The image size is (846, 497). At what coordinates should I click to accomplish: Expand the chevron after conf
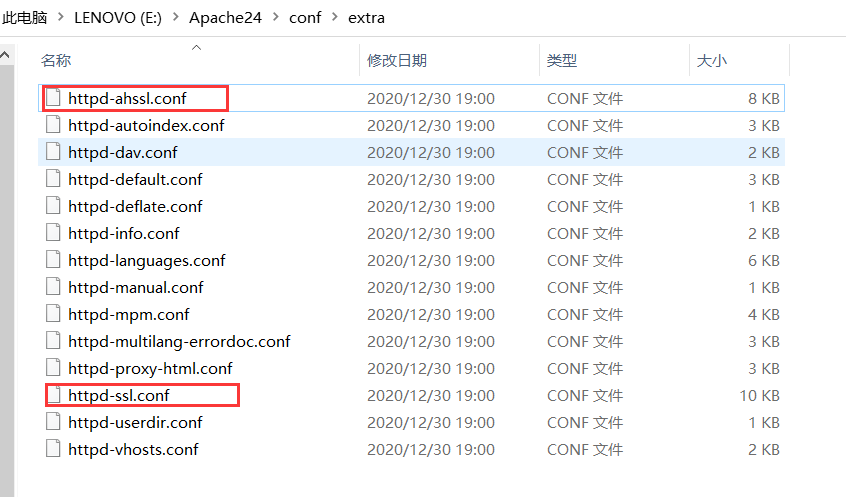(x=335, y=17)
